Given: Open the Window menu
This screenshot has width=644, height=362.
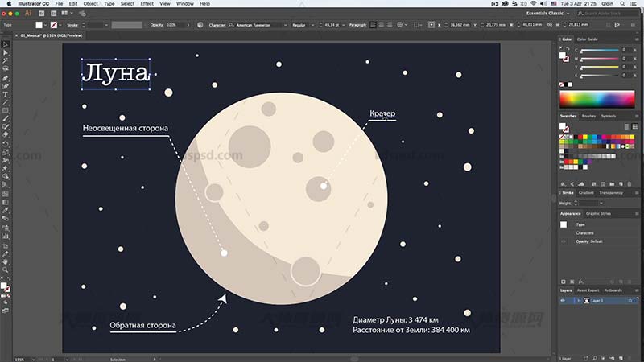Looking at the screenshot, I should [185, 4].
